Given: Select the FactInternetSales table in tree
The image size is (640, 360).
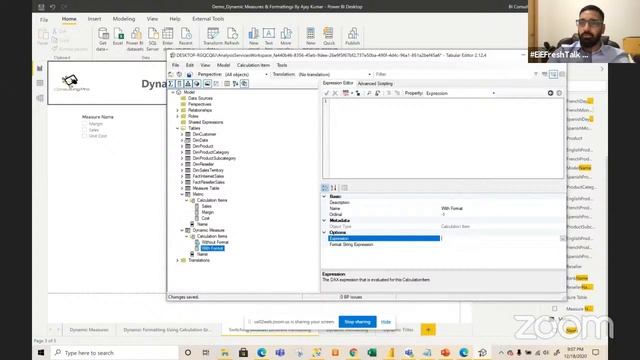Looking at the screenshot, I should click(x=209, y=176).
